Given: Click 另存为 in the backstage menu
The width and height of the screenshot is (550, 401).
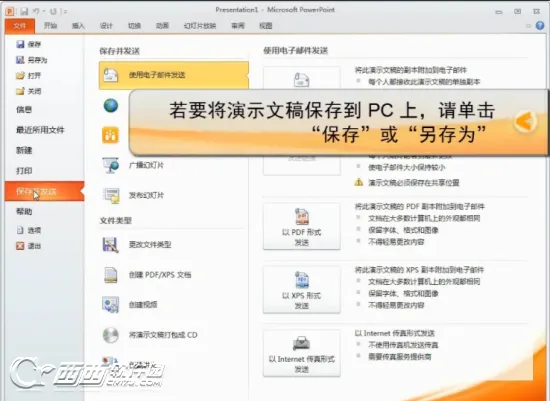Looking at the screenshot, I should [32, 60].
